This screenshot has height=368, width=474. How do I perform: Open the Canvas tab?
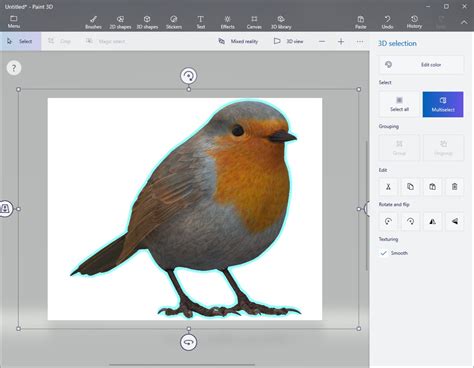pos(254,22)
